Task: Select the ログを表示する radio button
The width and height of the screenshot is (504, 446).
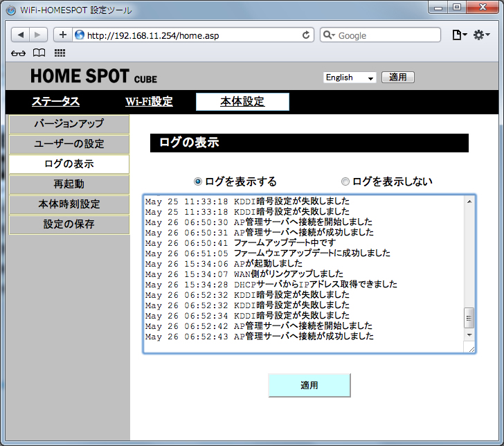Action: pos(198,181)
